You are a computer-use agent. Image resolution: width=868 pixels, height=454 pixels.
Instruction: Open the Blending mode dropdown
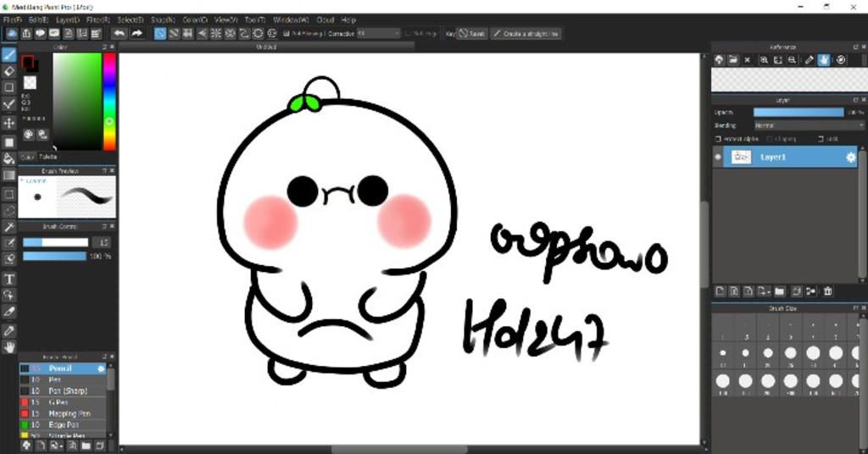(x=808, y=125)
